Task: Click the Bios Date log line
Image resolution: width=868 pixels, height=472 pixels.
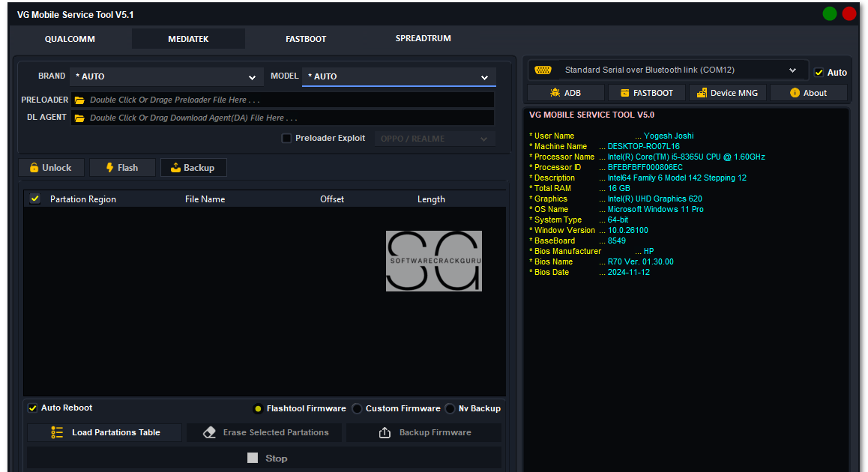Action: coord(590,272)
